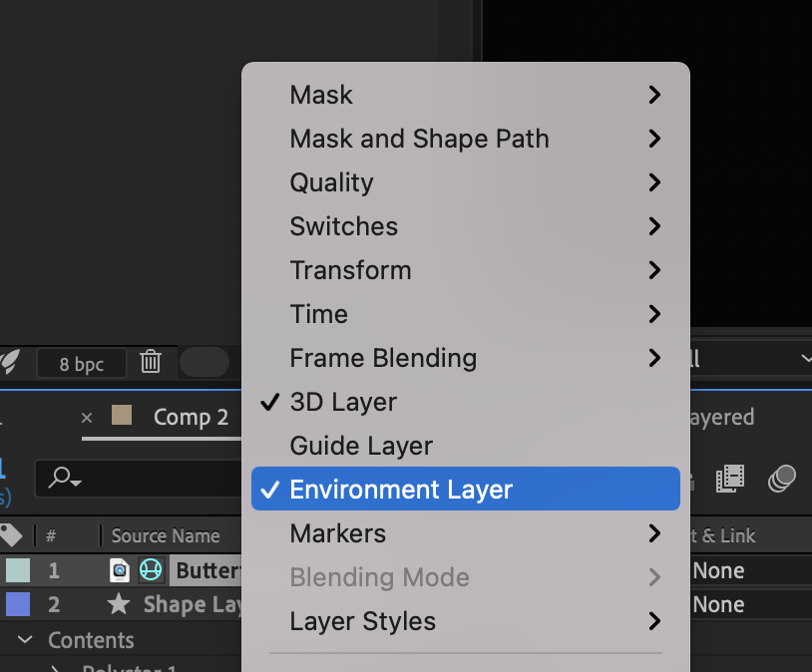Open the Layer Styles submenu

pos(363,621)
